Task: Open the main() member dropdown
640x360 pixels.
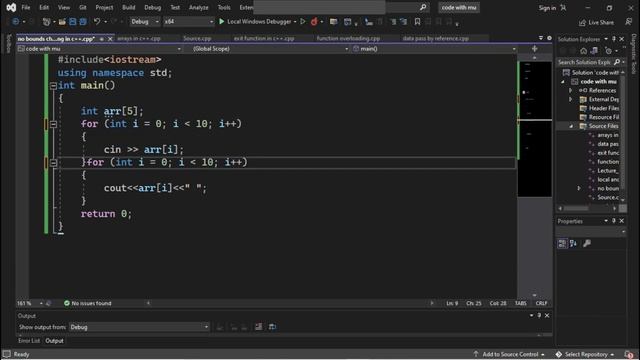Action: [x=434, y=49]
